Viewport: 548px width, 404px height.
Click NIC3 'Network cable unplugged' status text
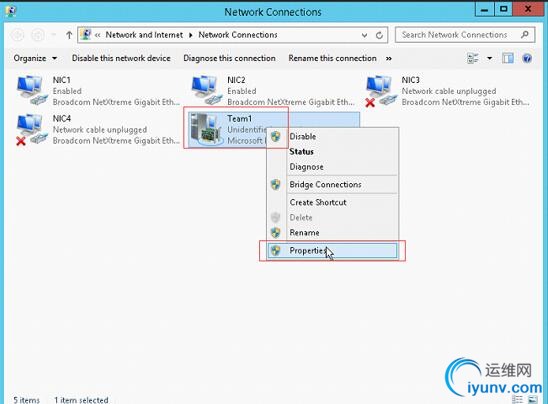click(449, 91)
